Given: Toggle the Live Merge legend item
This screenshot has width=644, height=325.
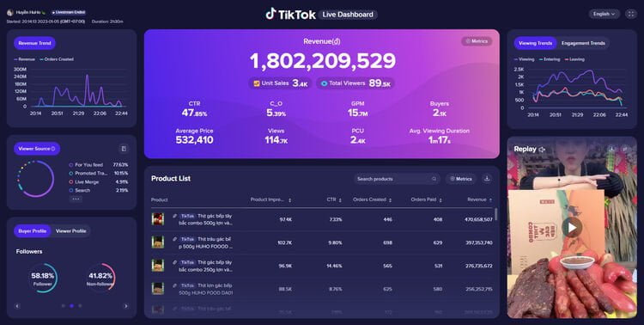Looking at the screenshot, I should coord(84,181).
